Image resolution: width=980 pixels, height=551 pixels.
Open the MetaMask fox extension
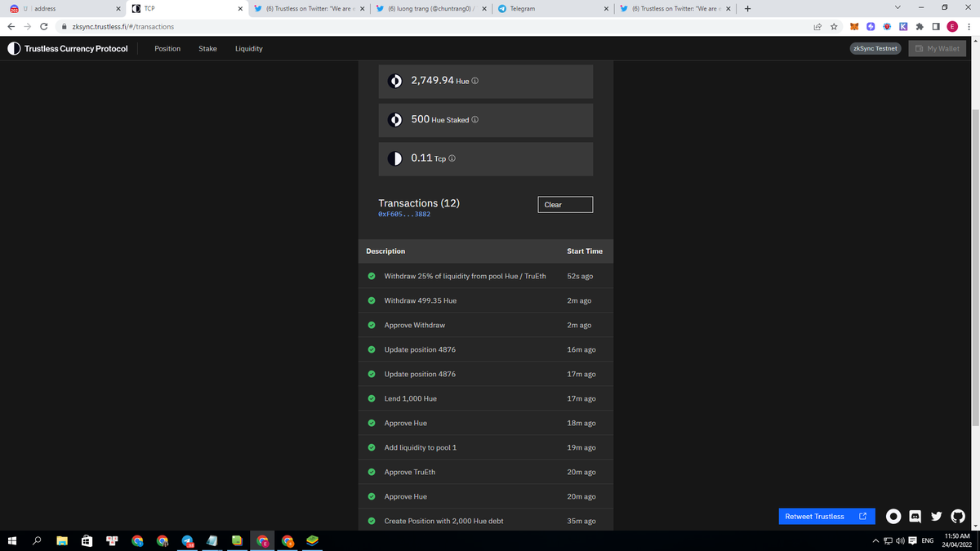[856, 26]
